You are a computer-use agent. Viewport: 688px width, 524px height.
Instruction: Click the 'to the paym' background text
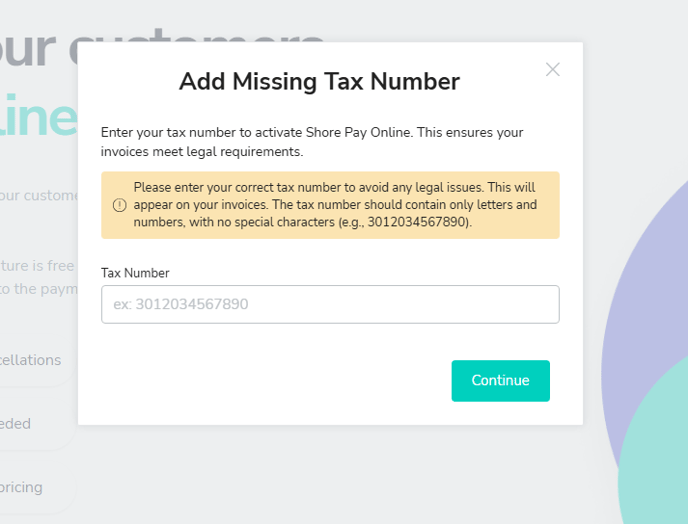pos(38,288)
